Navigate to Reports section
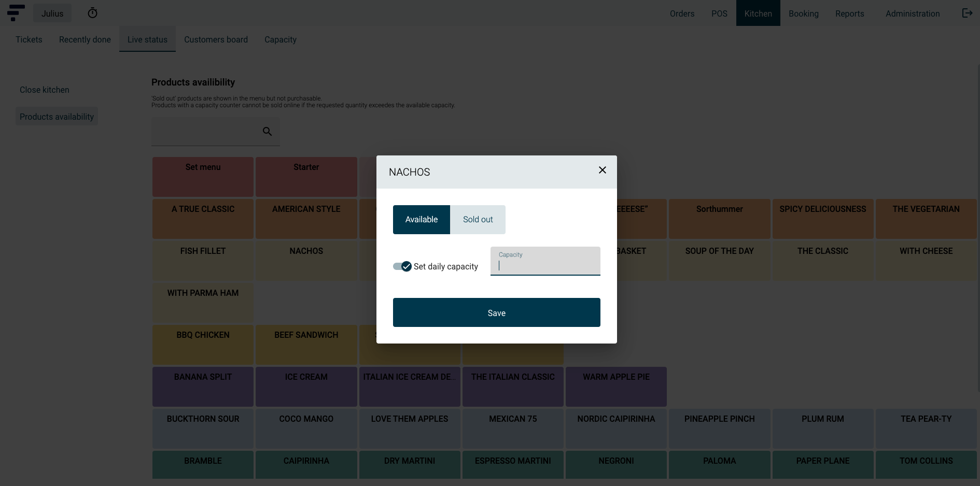 click(849, 13)
